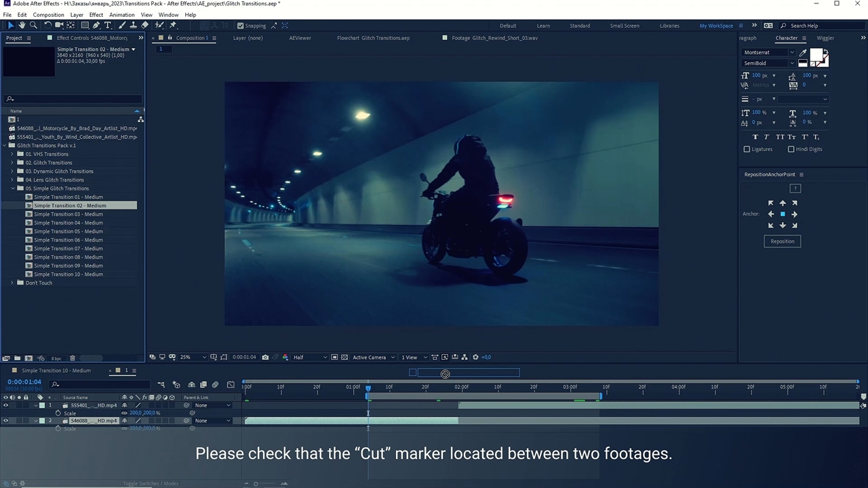Open the Animation menu
This screenshot has height=488, width=868.
click(121, 14)
